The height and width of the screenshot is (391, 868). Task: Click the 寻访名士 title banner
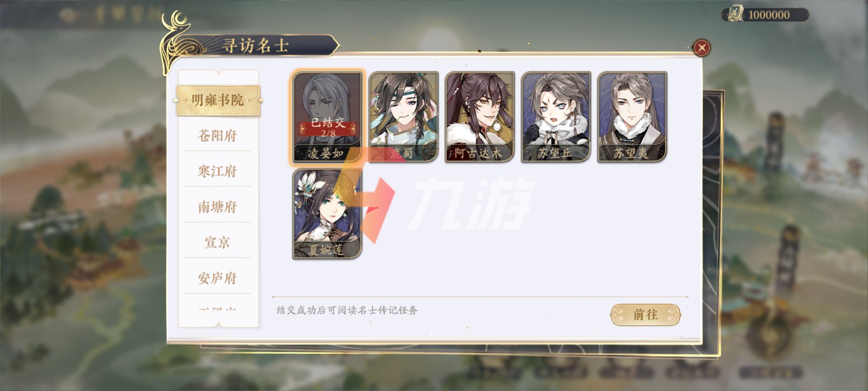coord(256,46)
